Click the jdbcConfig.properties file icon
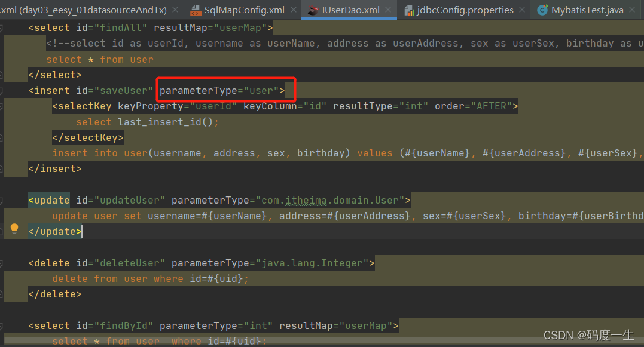The height and width of the screenshot is (347, 644). 409,10
